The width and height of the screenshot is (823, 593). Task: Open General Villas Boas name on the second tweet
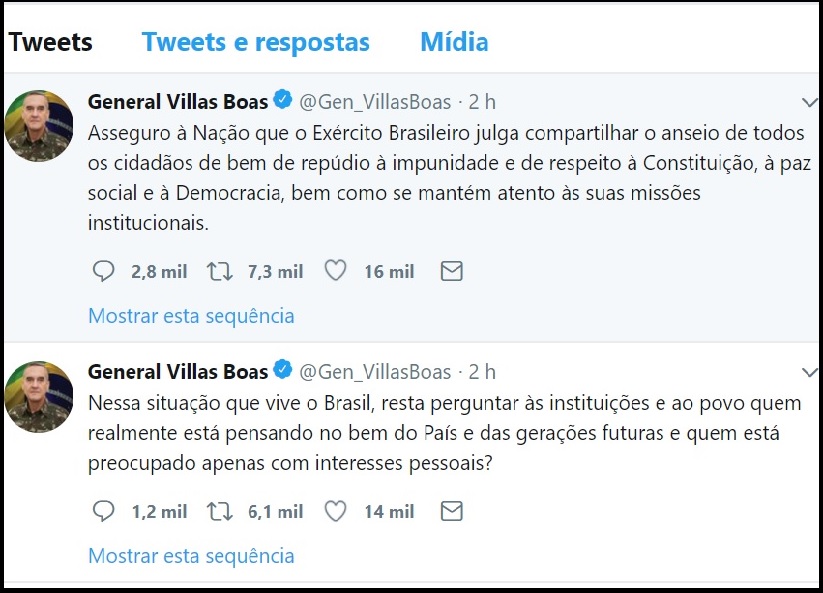(178, 372)
